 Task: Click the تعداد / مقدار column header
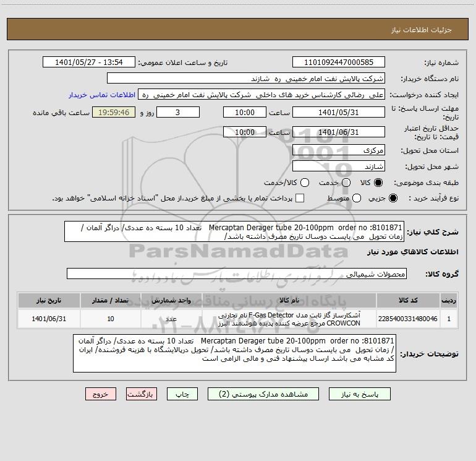[x=111, y=300]
